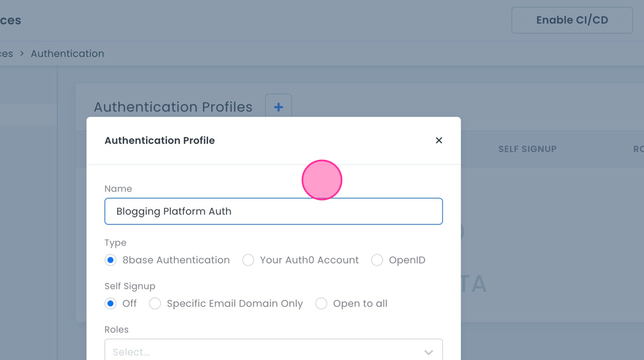644x360 pixels.
Task: Click the plus icon to add authentication profile
Action: point(278,107)
